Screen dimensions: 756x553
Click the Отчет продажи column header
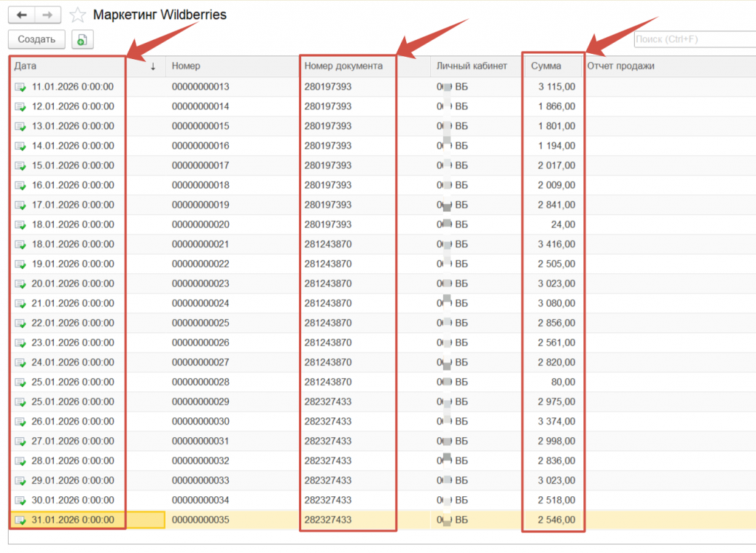click(x=621, y=66)
